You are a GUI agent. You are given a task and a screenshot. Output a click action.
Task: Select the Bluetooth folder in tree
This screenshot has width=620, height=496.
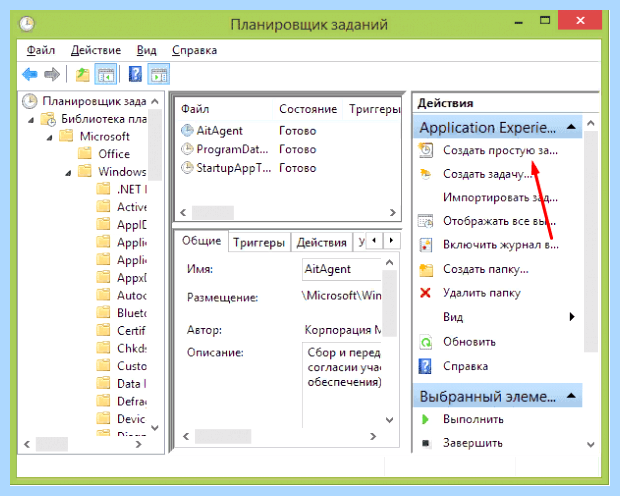pos(122,312)
